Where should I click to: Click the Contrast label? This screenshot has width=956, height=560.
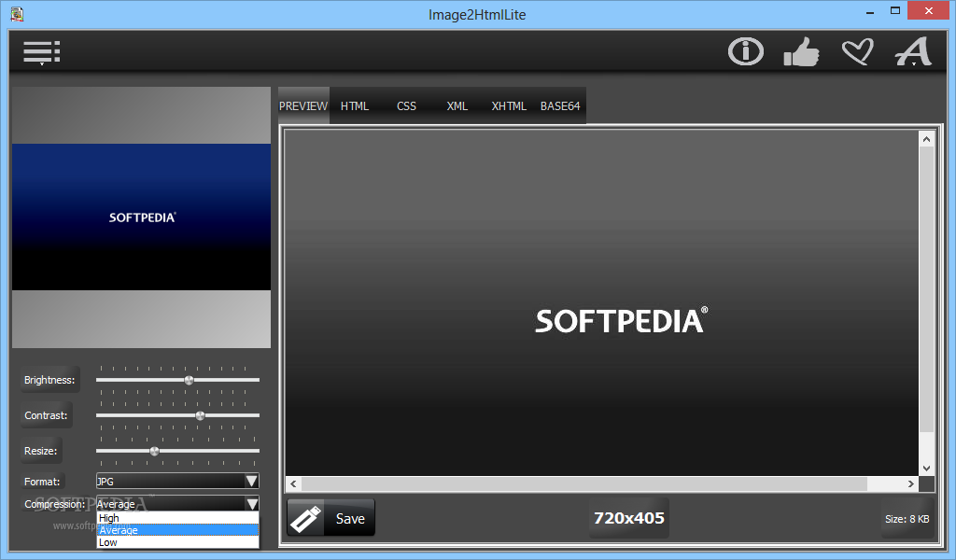(x=46, y=415)
